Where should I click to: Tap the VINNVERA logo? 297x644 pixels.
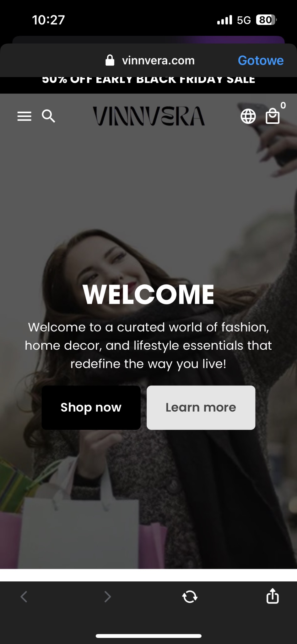149,116
